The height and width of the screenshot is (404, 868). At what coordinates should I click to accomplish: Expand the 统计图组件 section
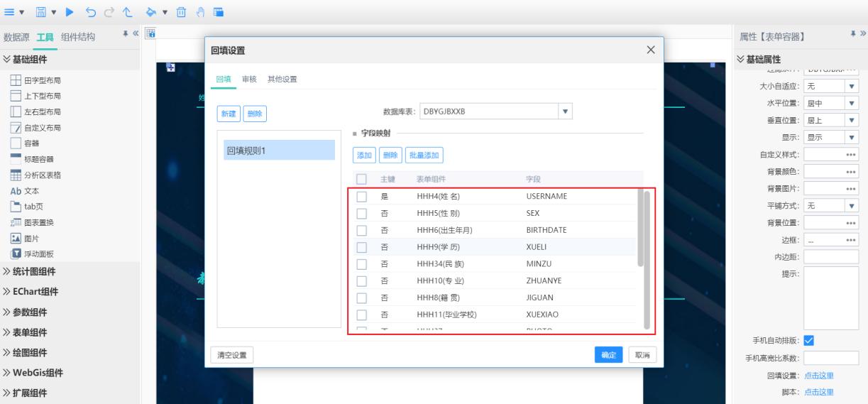pos(35,271)
